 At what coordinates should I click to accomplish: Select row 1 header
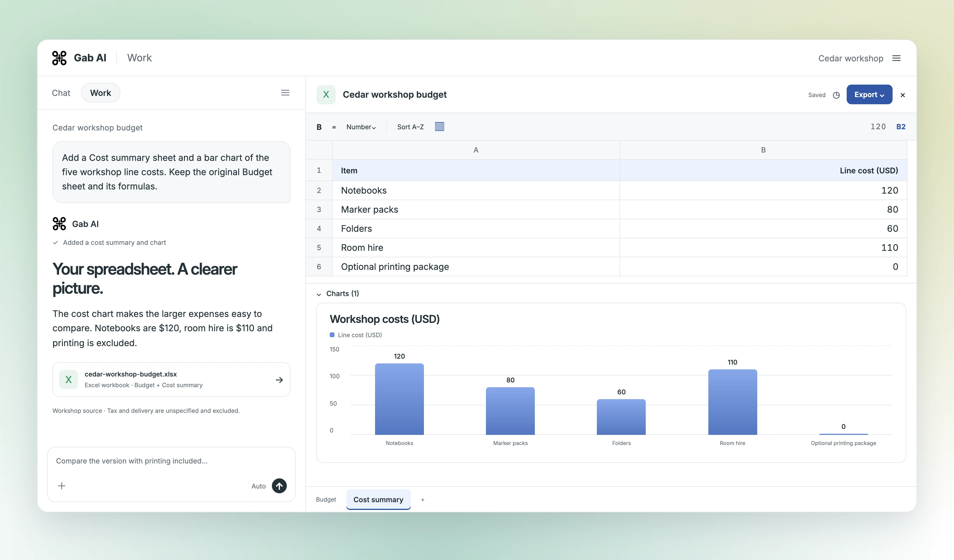click(x=319, y=170)
